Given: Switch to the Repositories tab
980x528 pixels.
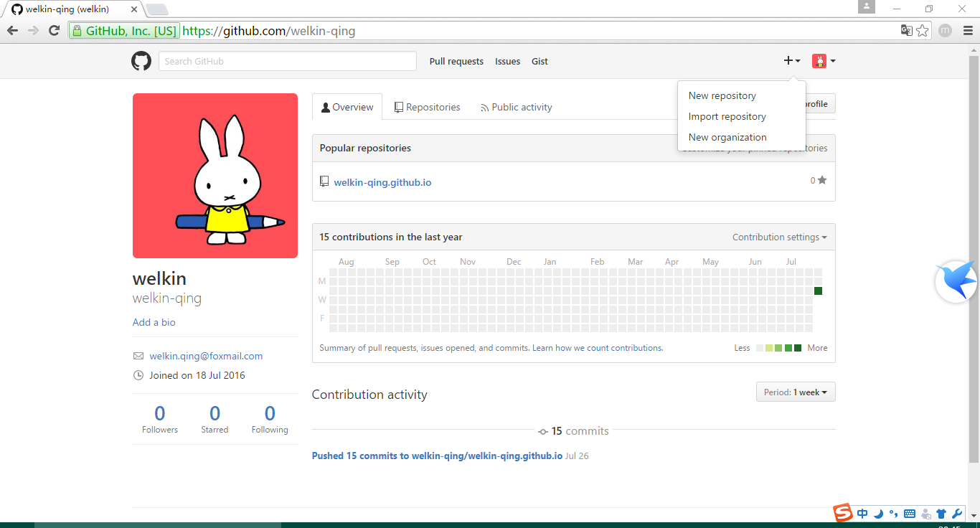Looking at the screenshot, I should (427, 106).
